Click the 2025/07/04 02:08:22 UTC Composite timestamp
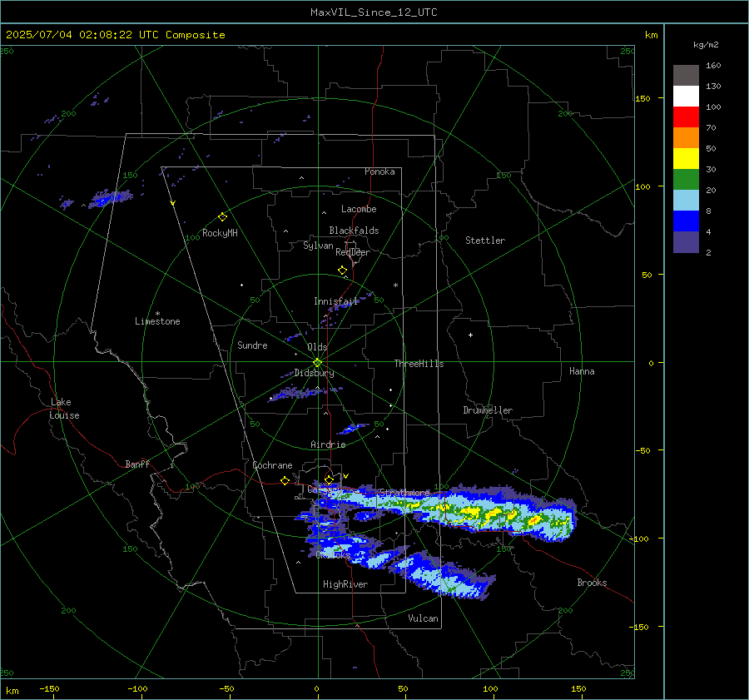Viewport: 749px width, 700px height. tap(115, 35)
